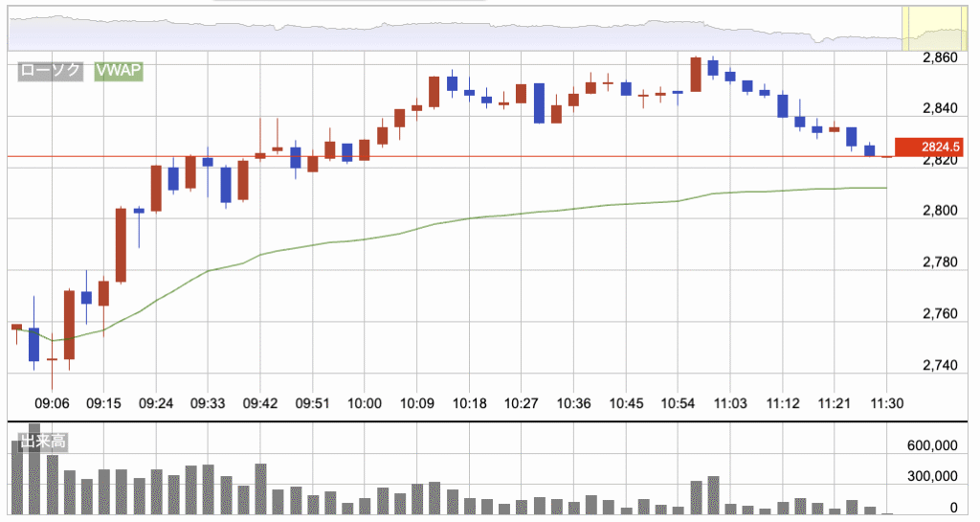Click the long red candle after 09:15
The height and width of the screenshot is (522, 980).
tap(121, 245)
